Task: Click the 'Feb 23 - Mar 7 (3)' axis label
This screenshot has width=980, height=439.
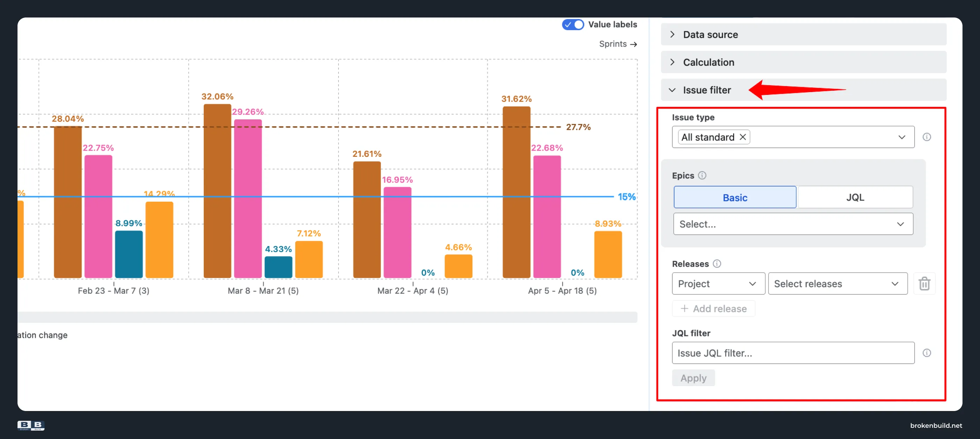Action: click(x=113, y=291)
